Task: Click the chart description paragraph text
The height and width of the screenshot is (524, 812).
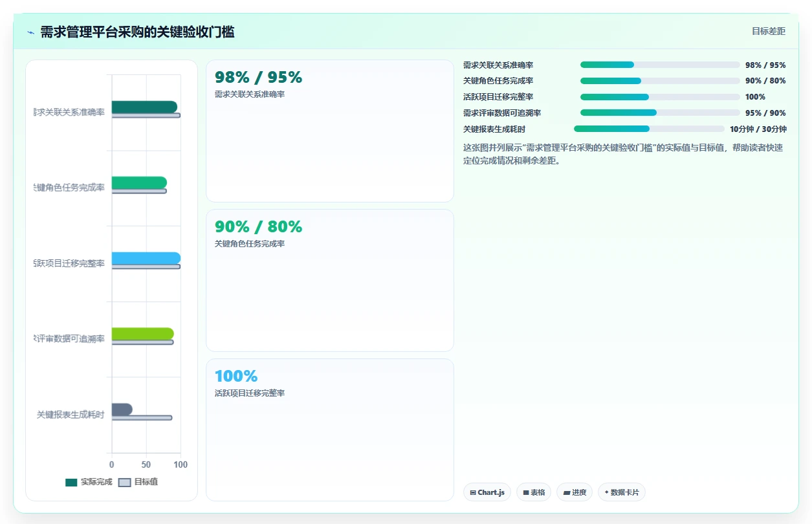Action: tap(623, 154)
